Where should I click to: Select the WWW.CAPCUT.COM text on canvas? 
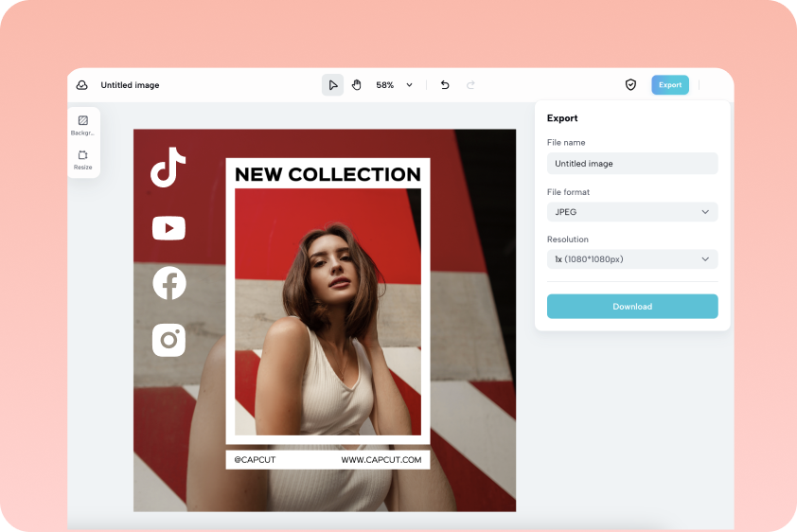[x=381, y=460]
